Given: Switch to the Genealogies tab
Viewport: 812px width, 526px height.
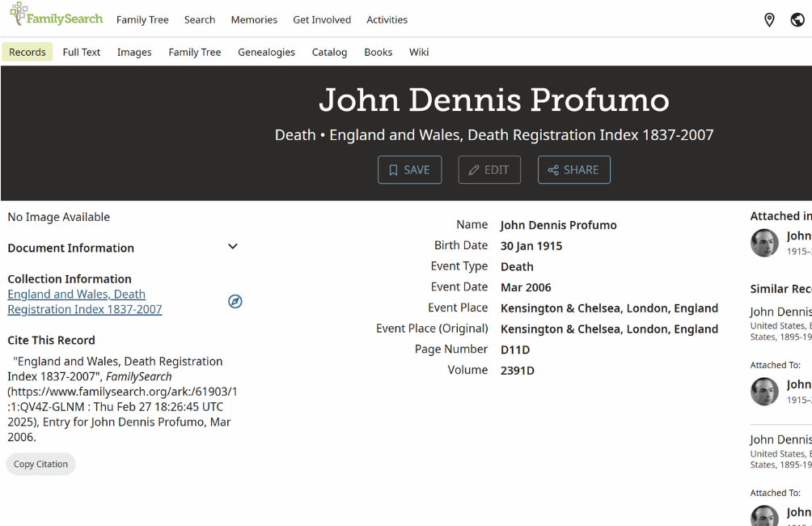Looking at the screenshot, I should tap(266, 52).
